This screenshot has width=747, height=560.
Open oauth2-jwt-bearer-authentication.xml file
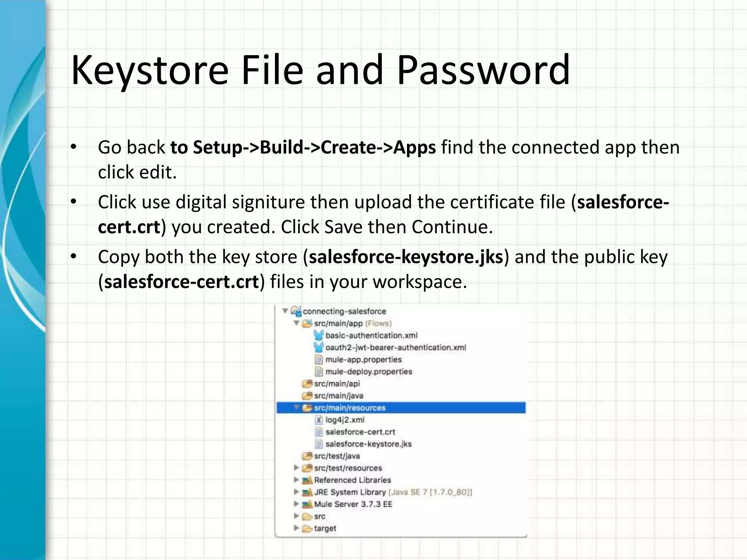coord(396,347)
